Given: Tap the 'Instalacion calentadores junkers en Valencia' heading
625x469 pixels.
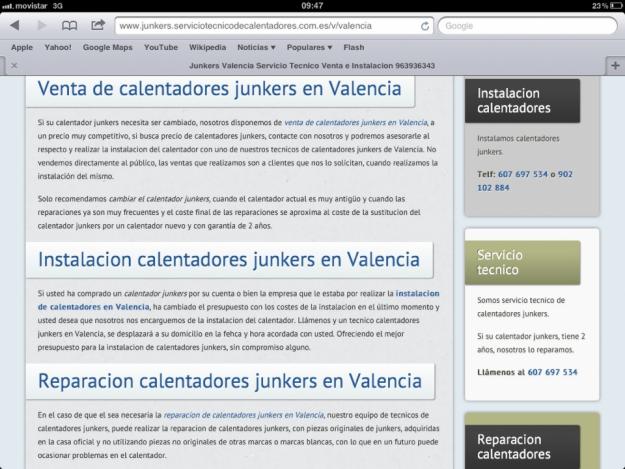Looking at the screenshot, I should coord(229,259).
